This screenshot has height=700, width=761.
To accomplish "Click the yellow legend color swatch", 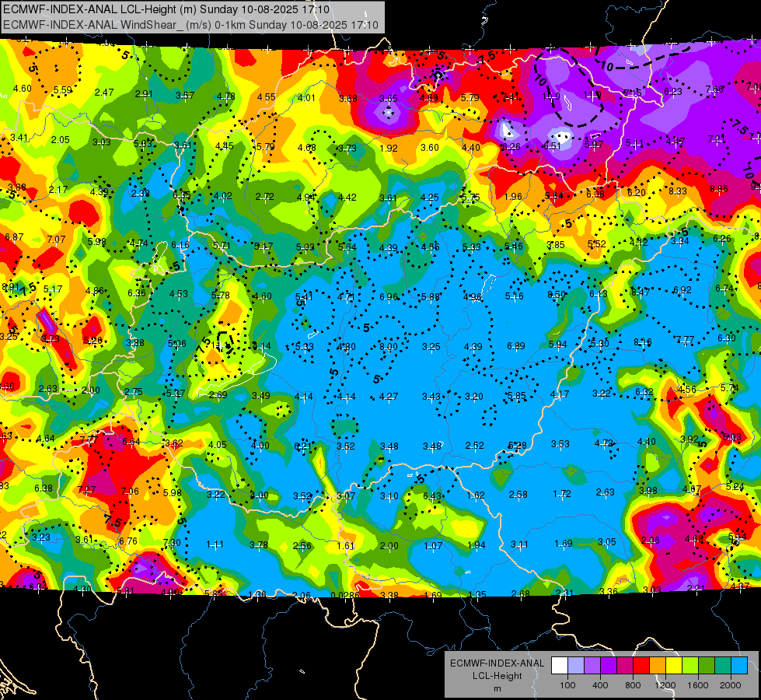I will point(674,666).
